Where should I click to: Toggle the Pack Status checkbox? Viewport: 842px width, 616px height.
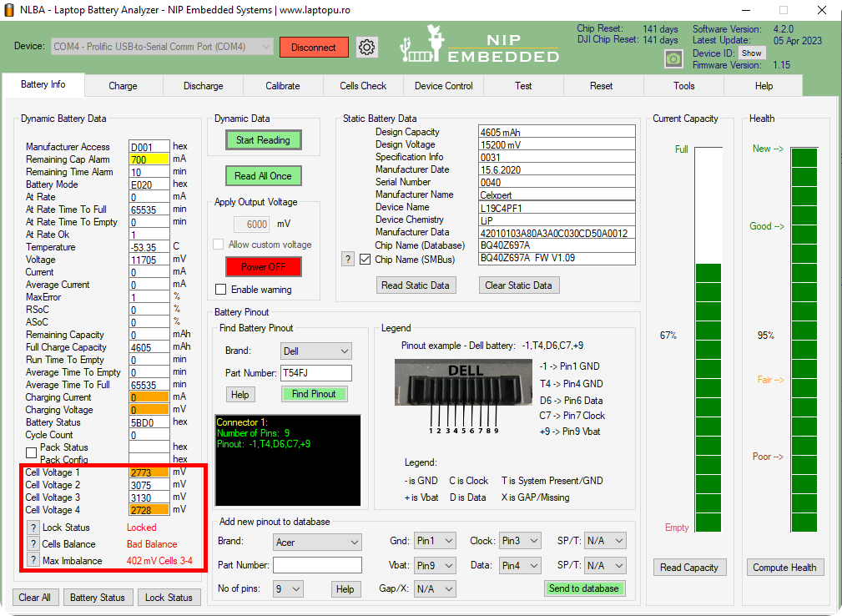(x=31, y=452)
